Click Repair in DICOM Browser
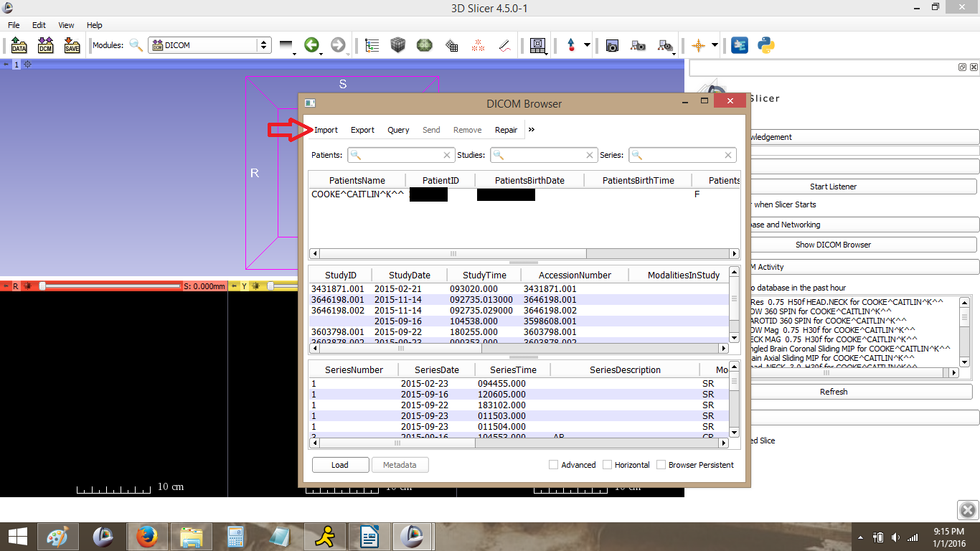This screenshot has height=551, width=980. 506,130
